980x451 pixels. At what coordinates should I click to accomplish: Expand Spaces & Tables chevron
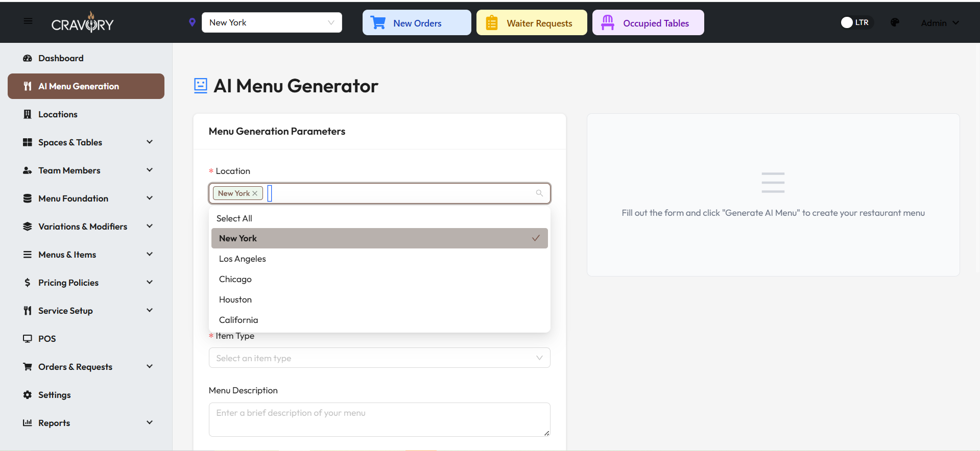click(150, 142)
